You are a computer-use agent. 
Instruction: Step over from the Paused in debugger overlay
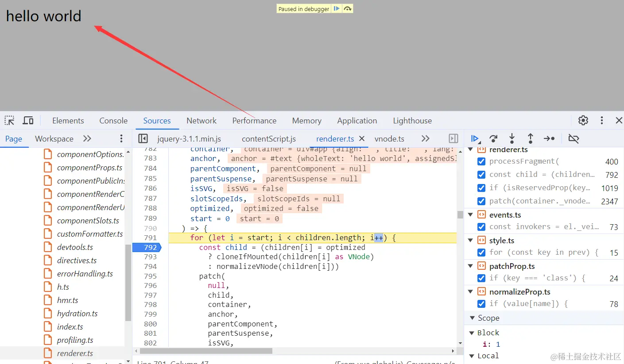point(348,8)
